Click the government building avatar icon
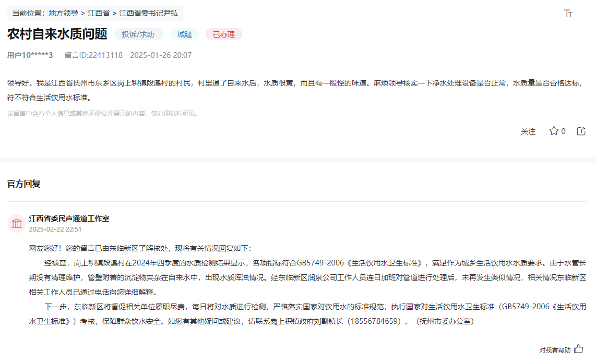This screenshot has height=364, width=596. (17, 224)
